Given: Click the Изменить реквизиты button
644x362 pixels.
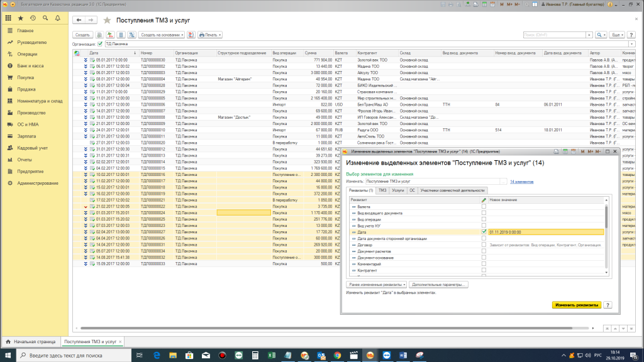Looking at the screenshot, I should pos(577,305).
